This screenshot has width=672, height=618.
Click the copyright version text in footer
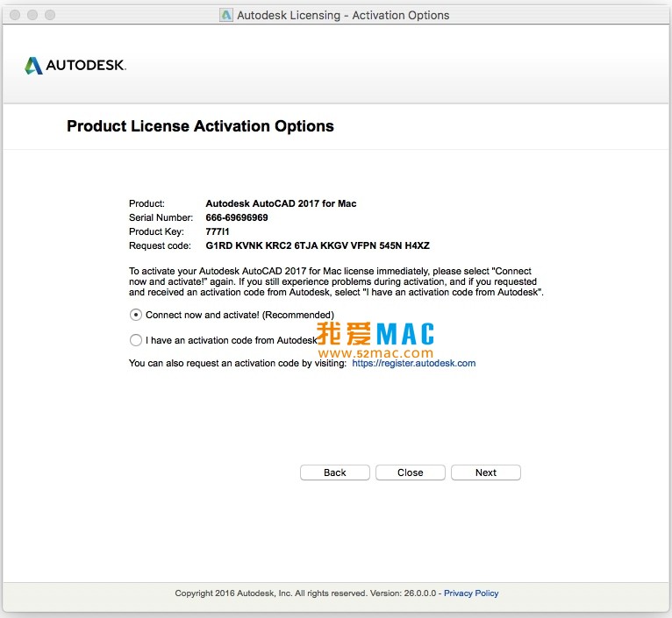pos(305,593)
